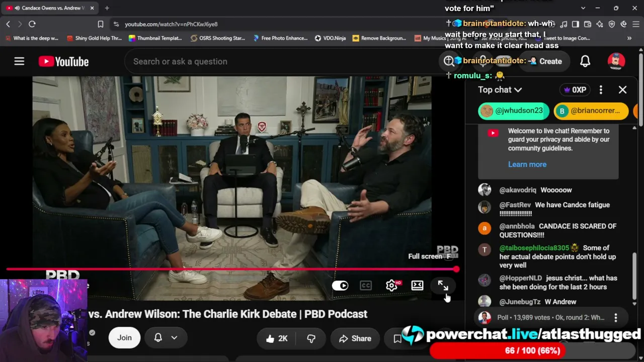Open the 'Shiny Gold Help Thr...' bookmark
The image size is (644, 362).
pyautogui.click(x=94, y=38)
